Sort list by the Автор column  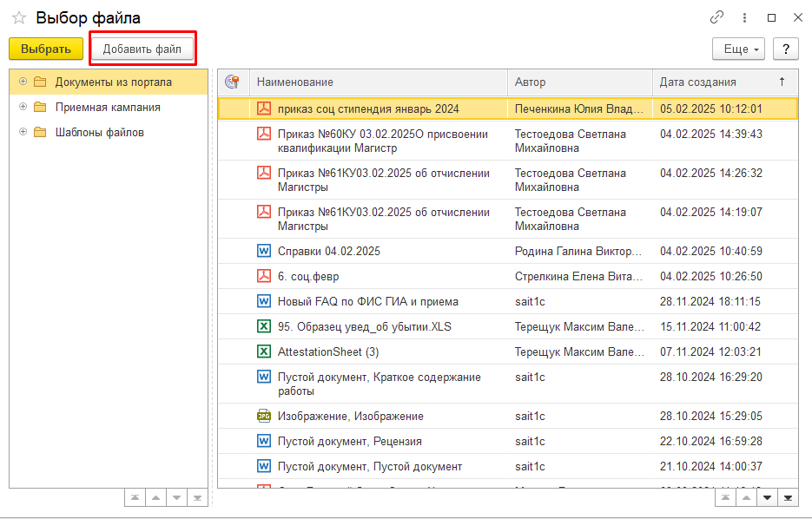(x=531, y=82)
